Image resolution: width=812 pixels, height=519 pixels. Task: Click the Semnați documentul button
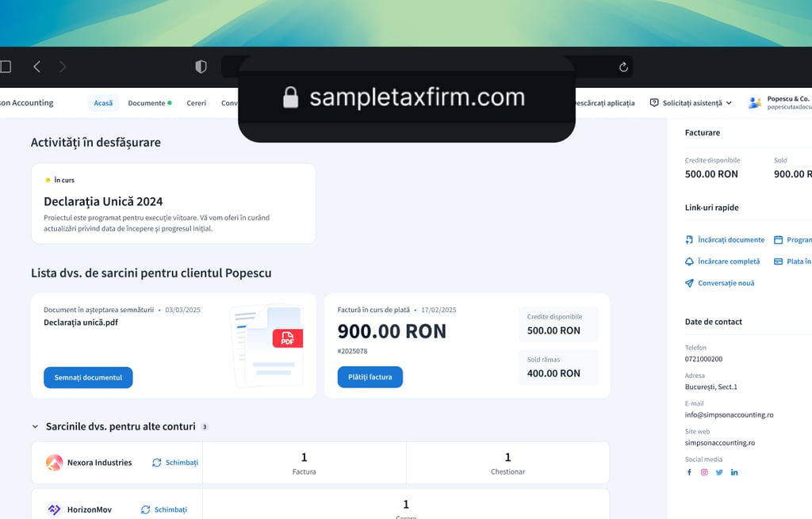point(88,377)
